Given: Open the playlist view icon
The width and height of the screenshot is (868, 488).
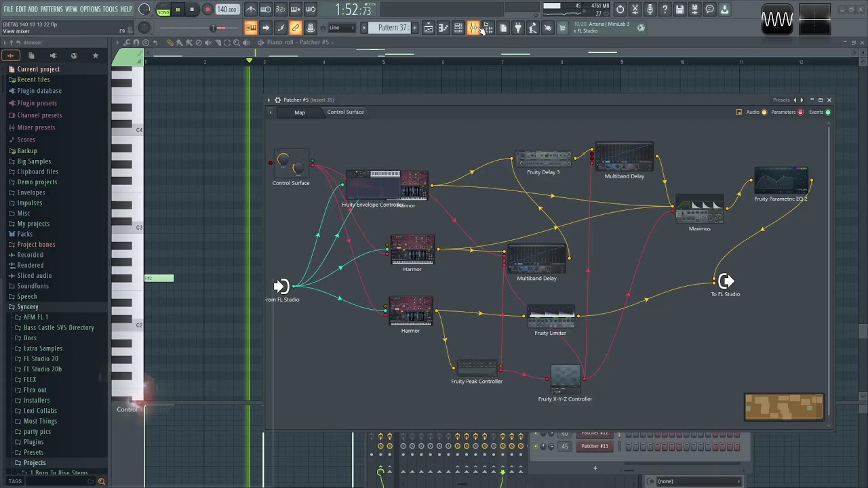Looking at the screenshot, I should pyautogui.click(x=429, y=28).
